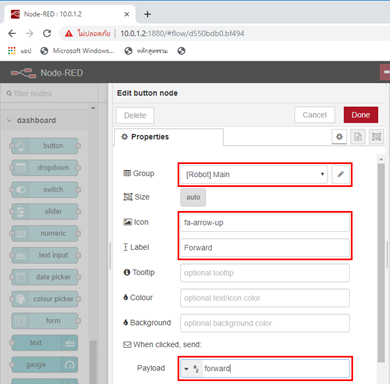This screenshot has height=384, width=390.
Task: Open node description document icon tab
Action: click(358, 137)
